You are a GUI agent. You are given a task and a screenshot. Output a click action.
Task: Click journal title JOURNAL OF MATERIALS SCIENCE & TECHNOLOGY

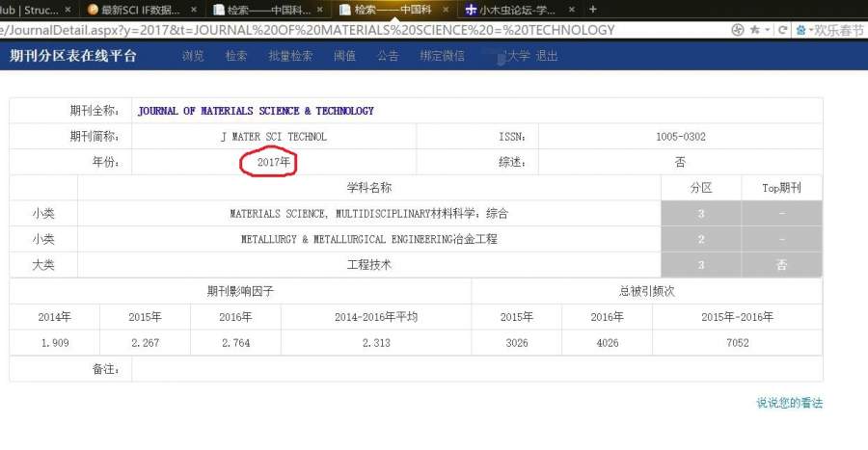tap(256, 111)
